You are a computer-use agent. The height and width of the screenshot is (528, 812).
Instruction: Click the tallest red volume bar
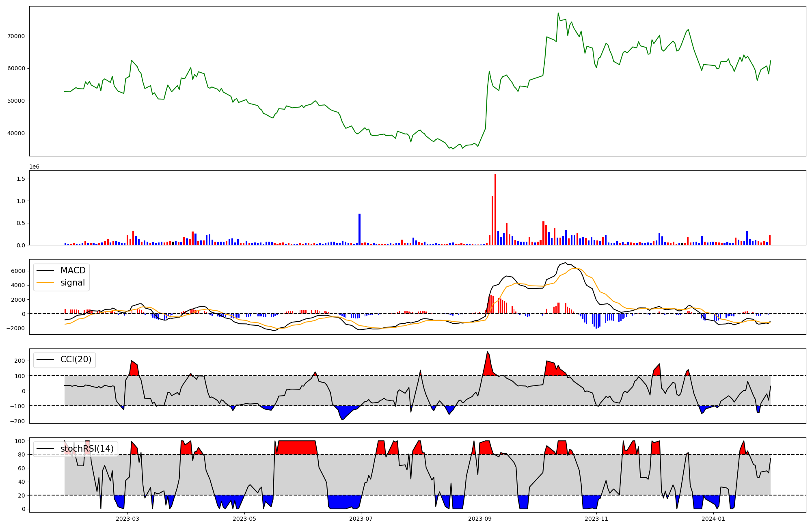coord(495,210)
